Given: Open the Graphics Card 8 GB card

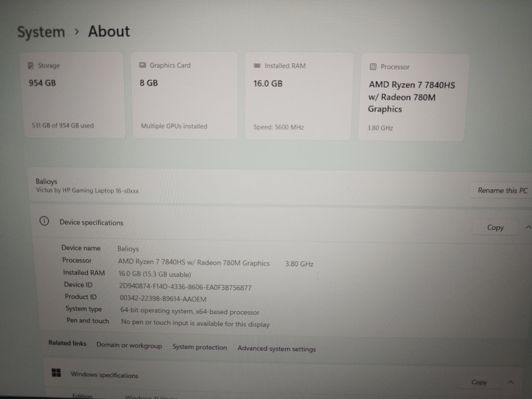Looking at the screenshot, I should point(184,96).
